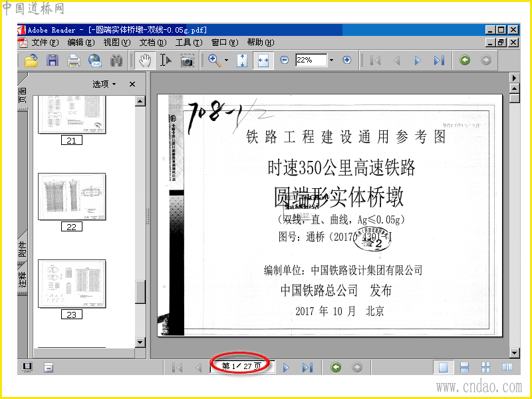Click thumbnail panel scroll up arrow
Image resolution: width=532 pixels, height=399 pixels.
point(140,101)
